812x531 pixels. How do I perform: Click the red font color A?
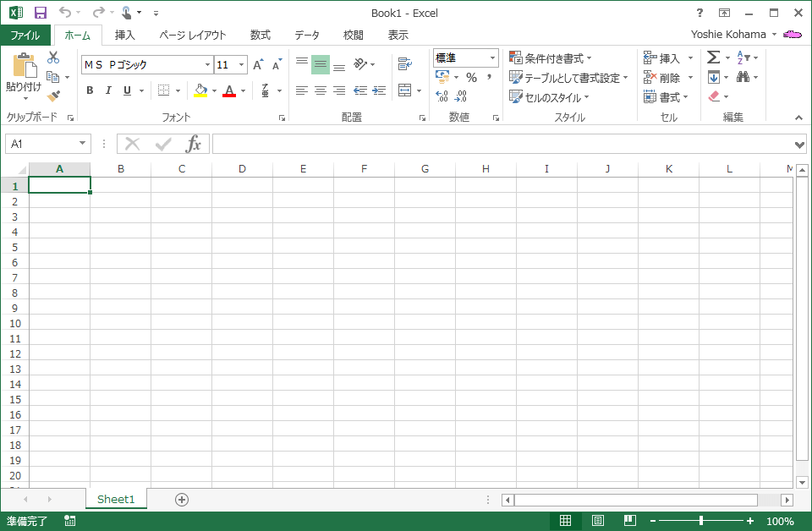pyautogui.click(x=229, y=90)
